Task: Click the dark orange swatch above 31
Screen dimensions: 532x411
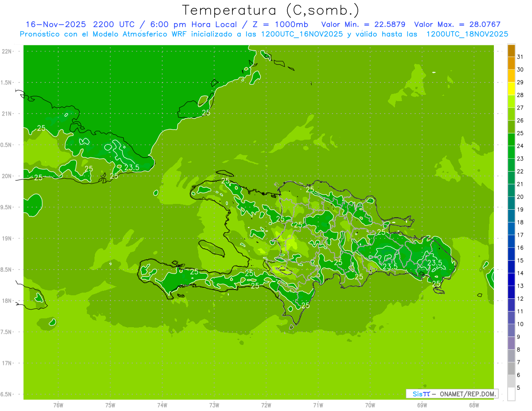Action: [511, 51]
